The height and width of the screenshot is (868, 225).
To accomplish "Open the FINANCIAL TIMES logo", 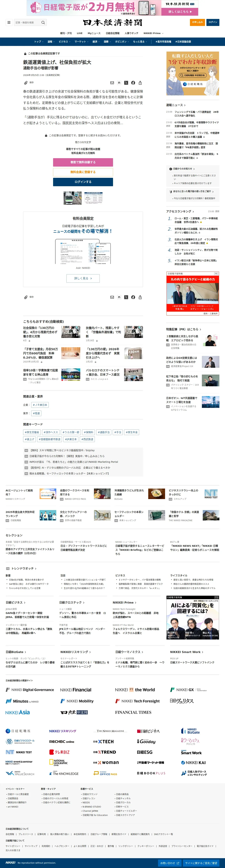I will click(x=133, y=712).
